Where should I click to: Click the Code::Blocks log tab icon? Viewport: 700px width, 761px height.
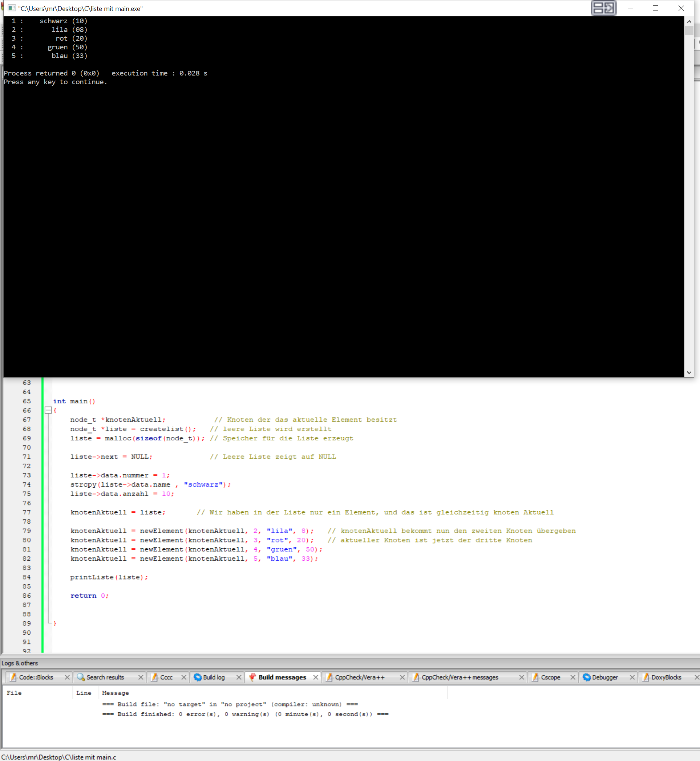[x=13, y=677]
